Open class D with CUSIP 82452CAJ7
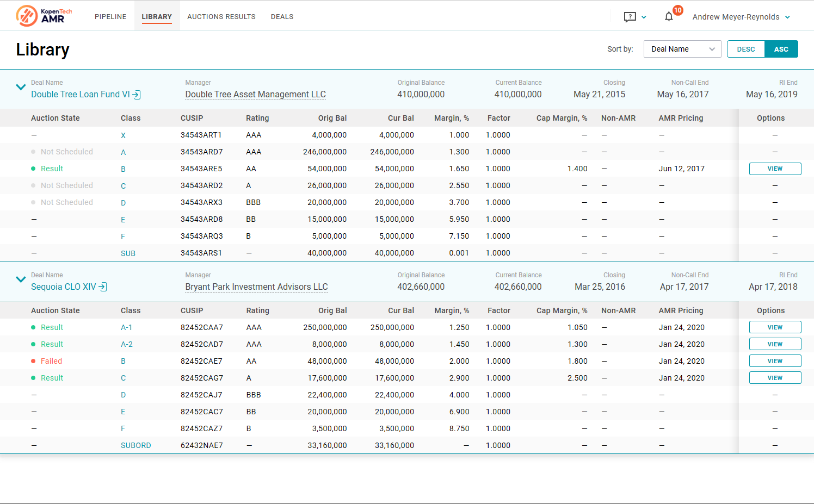 pyautogui.click(x=123, y=395)
